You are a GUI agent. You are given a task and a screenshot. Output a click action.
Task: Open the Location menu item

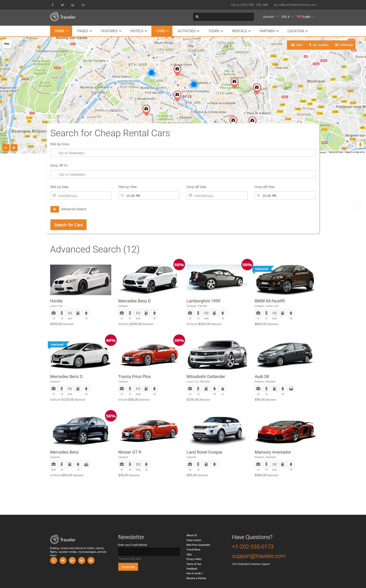(x=297, y=31)
